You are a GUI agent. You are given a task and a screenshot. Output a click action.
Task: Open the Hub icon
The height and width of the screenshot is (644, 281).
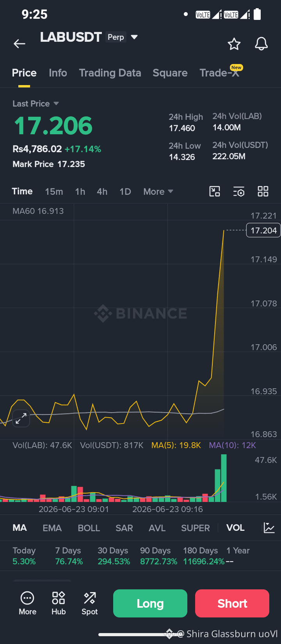pyautogui.click(x=59, y=603)
